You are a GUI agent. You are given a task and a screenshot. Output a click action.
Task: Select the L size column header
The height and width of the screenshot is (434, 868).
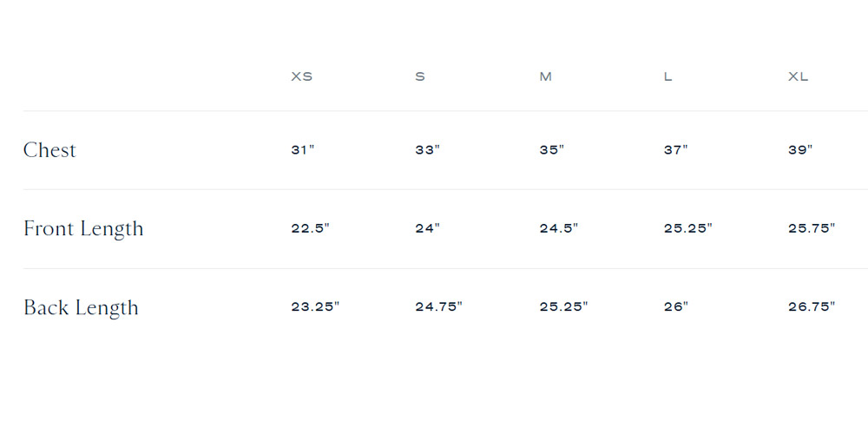(x=667, y=76)
